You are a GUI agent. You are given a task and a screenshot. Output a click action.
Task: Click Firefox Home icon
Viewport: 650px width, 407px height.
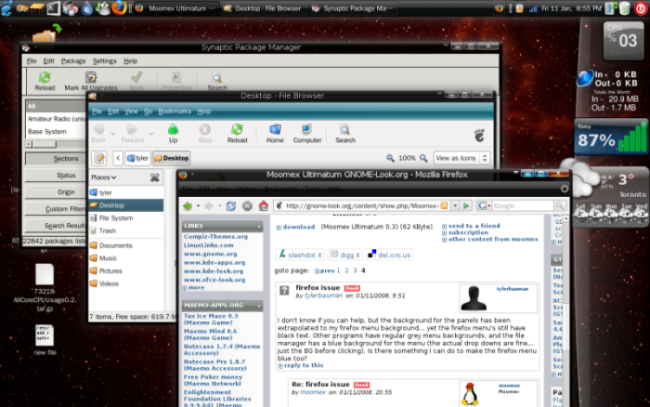tap(263, 206)
